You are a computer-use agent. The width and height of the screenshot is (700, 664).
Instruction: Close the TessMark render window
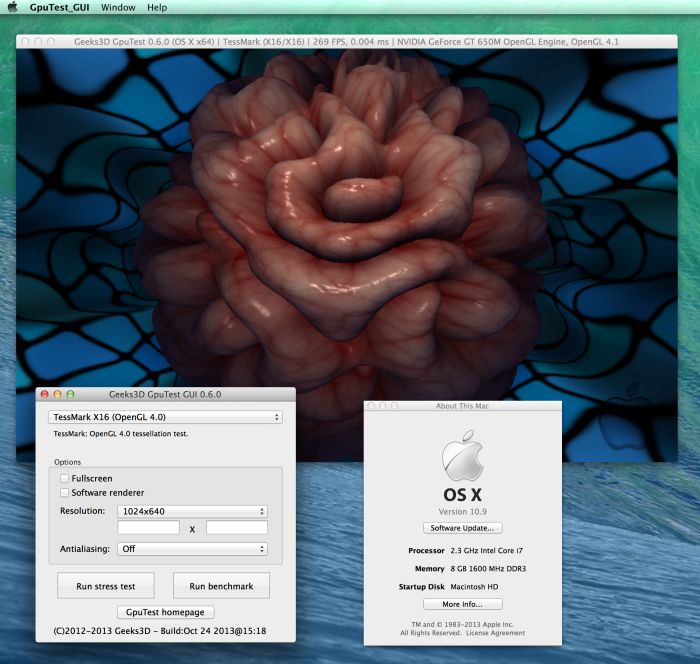pos(25,42)
